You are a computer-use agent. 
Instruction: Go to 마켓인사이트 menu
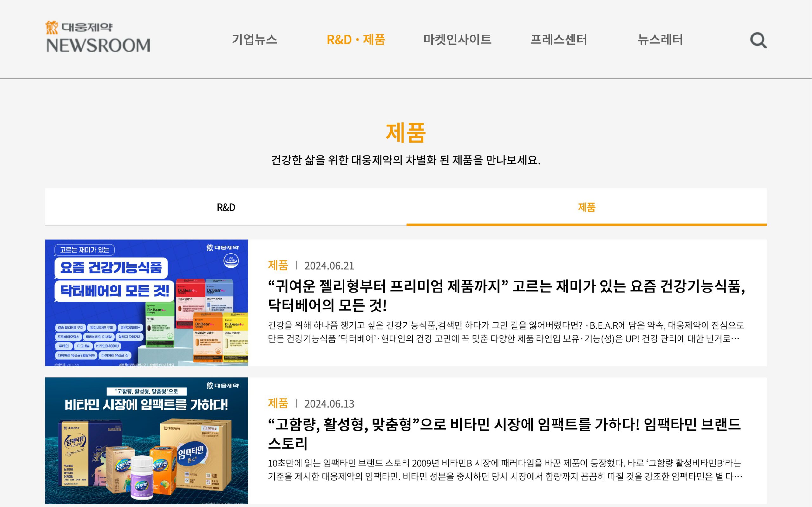pos(457,40)
